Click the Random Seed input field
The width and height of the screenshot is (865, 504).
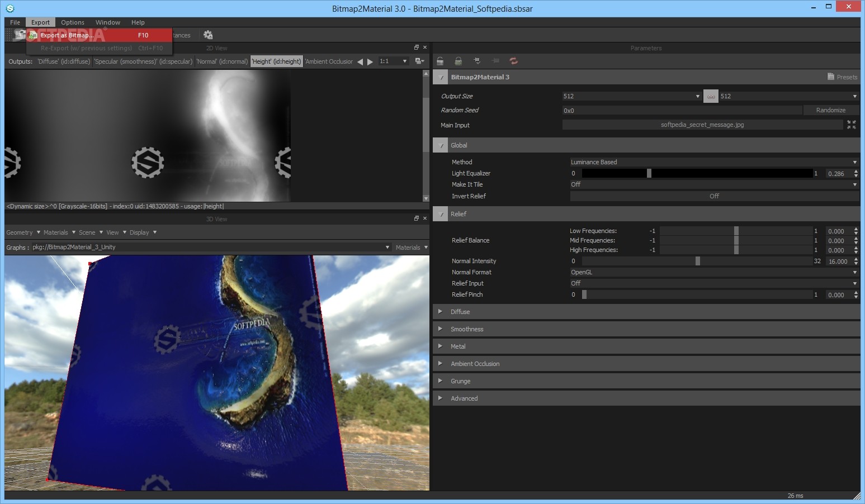[682, 110]
